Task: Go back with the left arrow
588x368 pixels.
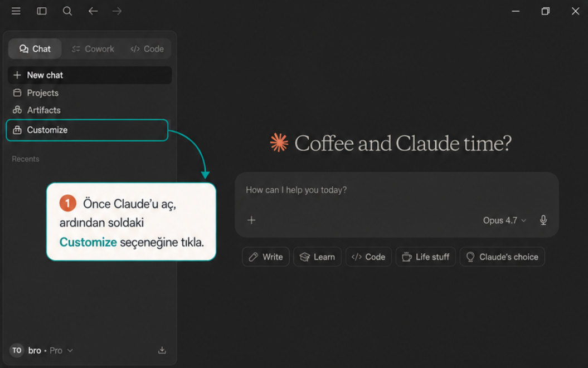Action: point(93,11)
